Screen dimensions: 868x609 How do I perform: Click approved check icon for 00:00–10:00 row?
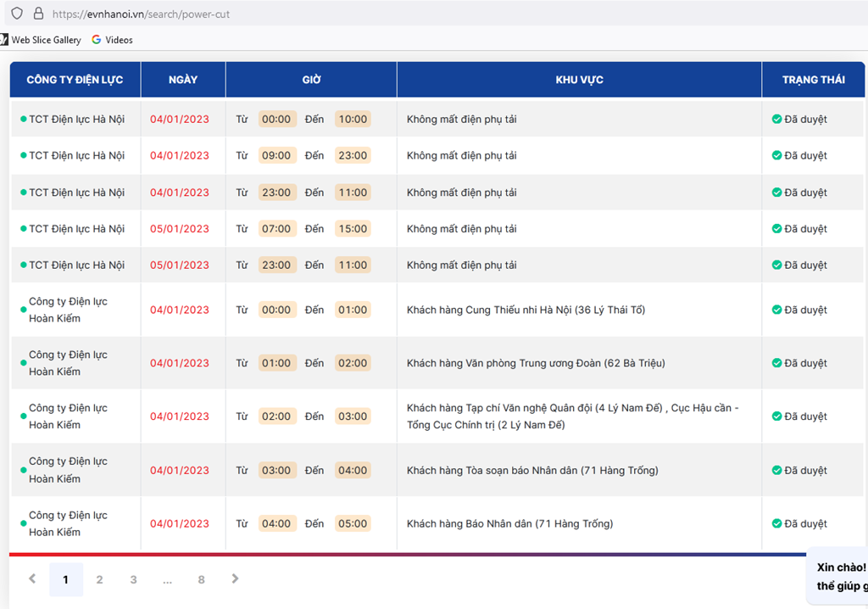coord(776,119)
